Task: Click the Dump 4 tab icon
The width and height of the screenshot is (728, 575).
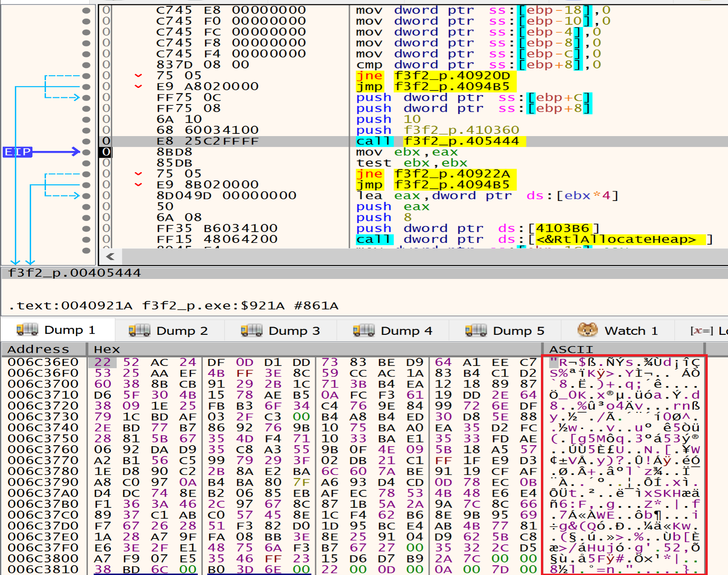Action: 364,330
